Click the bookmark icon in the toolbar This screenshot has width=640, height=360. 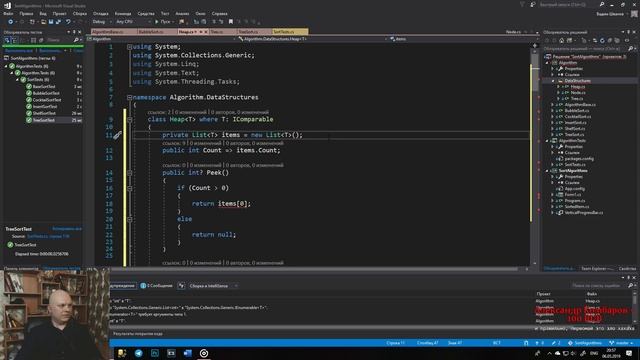pos(231,22)
